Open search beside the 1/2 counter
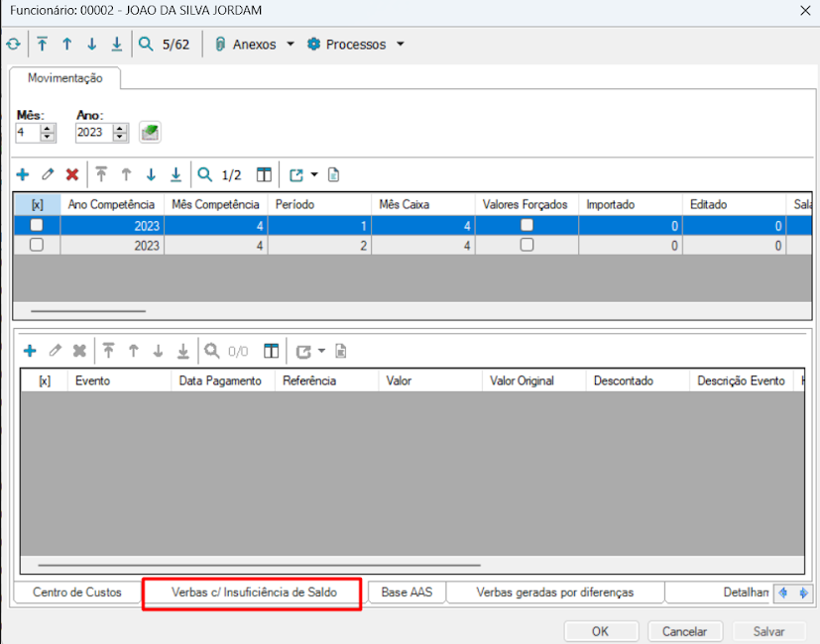 [205, 174]
